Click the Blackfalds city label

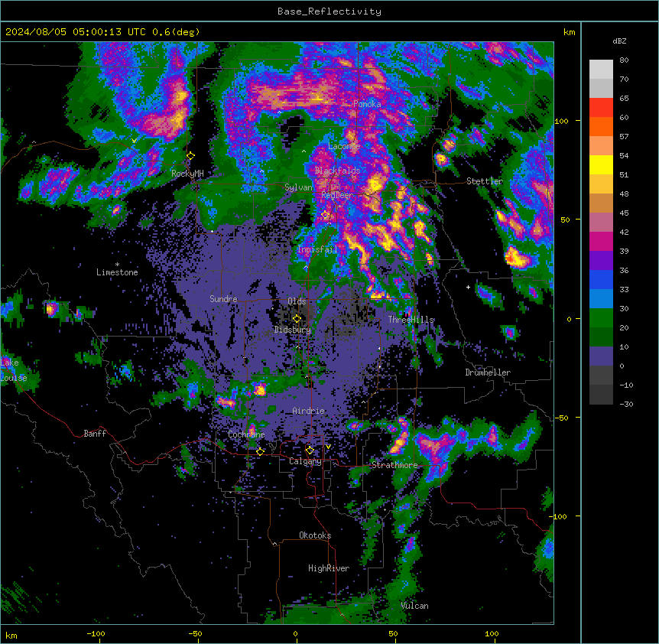point(337,171)
